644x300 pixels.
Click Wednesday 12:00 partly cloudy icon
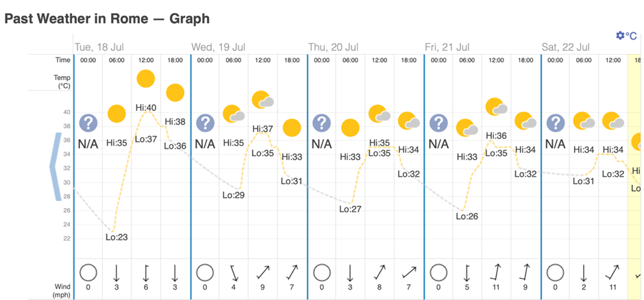262,100
